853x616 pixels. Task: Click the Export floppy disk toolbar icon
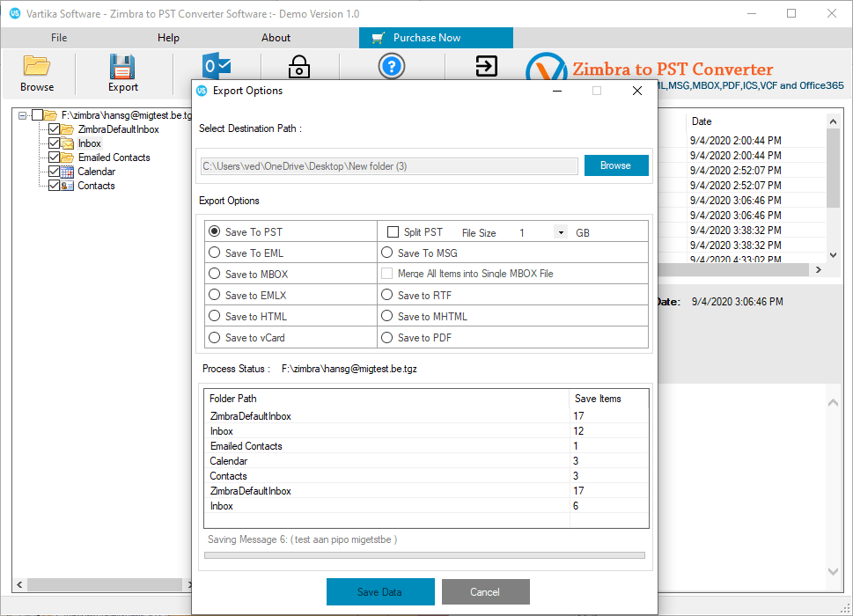(x=122, y=66)
